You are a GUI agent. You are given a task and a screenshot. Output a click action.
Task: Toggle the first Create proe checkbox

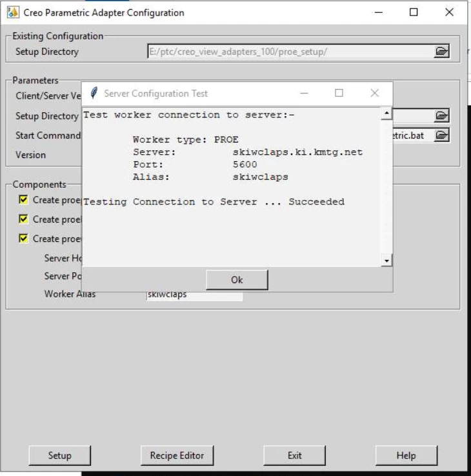pyautogui.click(x=23, y=200)
